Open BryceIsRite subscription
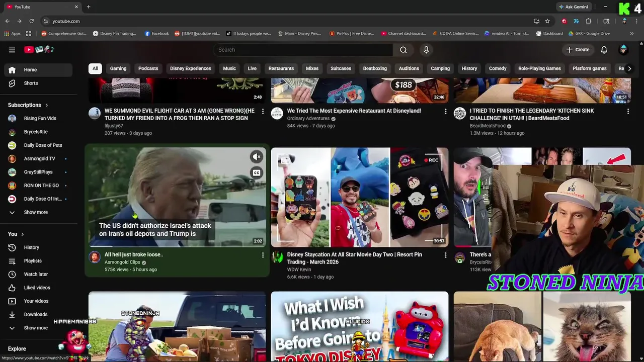 [x=38, y=132]
